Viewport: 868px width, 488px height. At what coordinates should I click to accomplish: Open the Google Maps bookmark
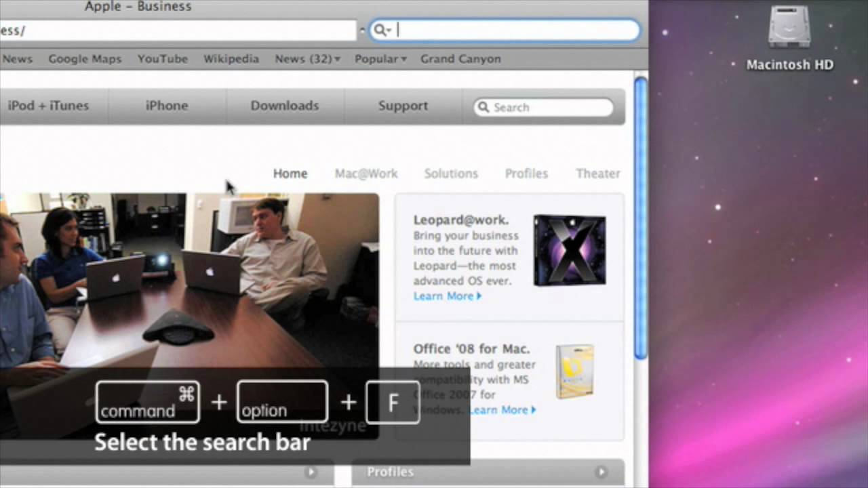pos(85,59)
